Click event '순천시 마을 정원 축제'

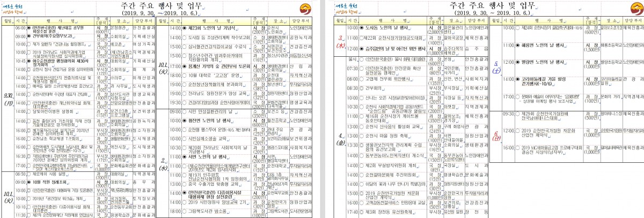[x=385, y=136]
